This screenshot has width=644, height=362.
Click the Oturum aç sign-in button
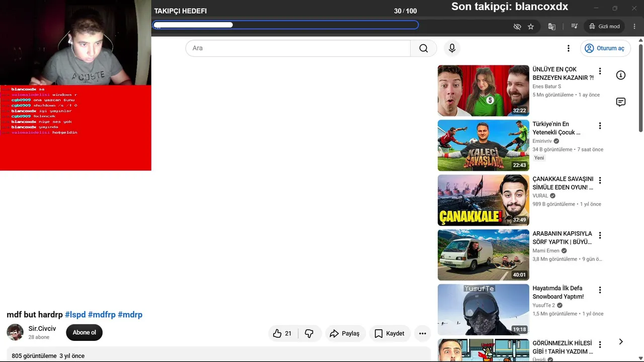(605, 48)
